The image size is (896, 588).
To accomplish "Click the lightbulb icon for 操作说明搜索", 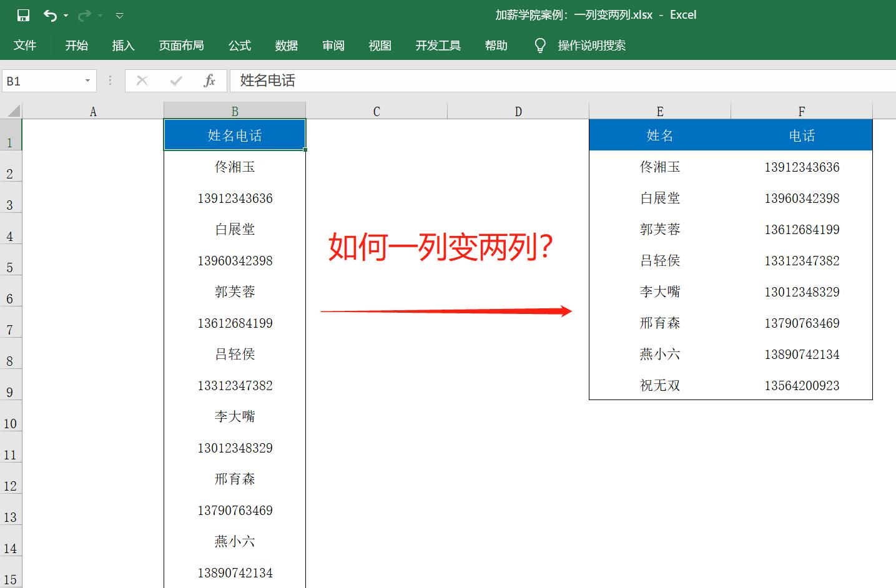I will (539, 45).
